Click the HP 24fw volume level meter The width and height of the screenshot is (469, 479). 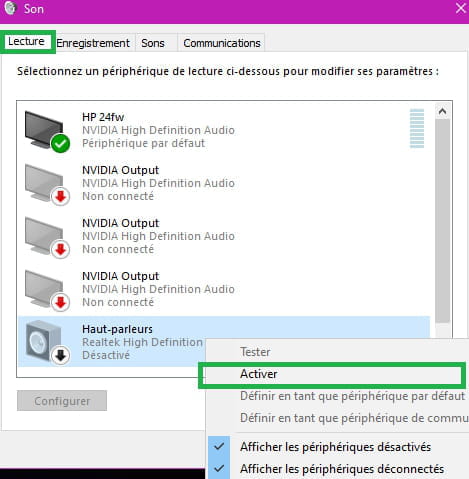pos(417,128)
